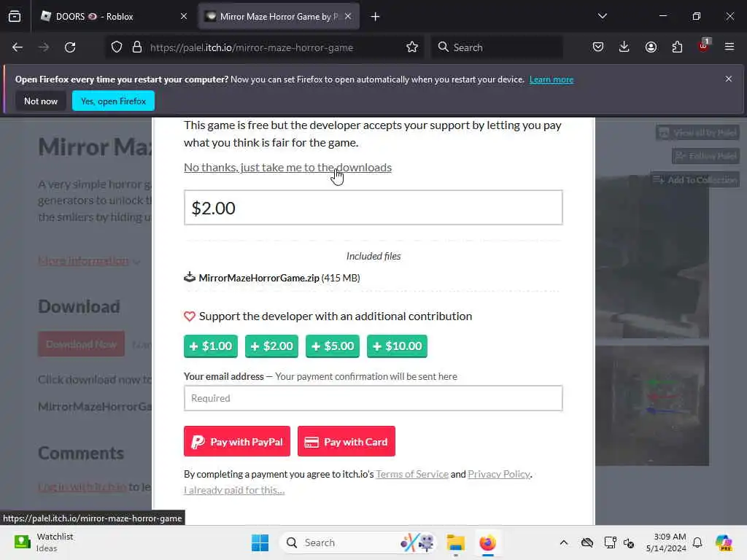
Task: Add $1.00 contribution
Action: pos(211,346)
